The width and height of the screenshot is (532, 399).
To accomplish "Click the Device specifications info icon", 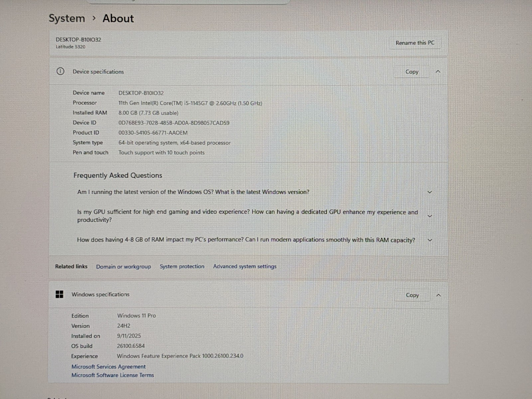I will point(60,71).
